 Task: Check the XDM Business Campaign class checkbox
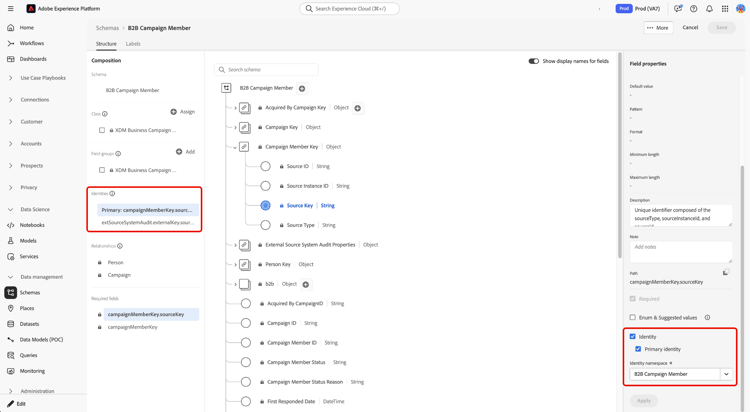102,130
